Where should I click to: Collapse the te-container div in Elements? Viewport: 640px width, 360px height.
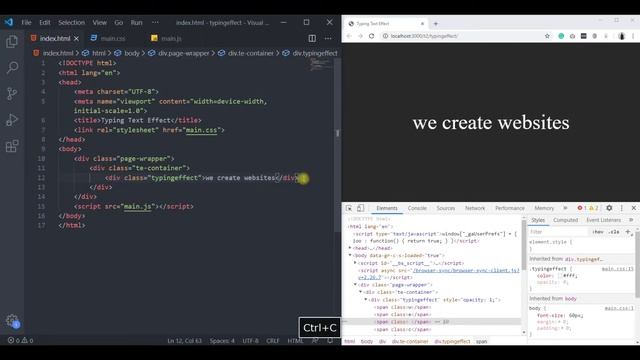(360, 292)
